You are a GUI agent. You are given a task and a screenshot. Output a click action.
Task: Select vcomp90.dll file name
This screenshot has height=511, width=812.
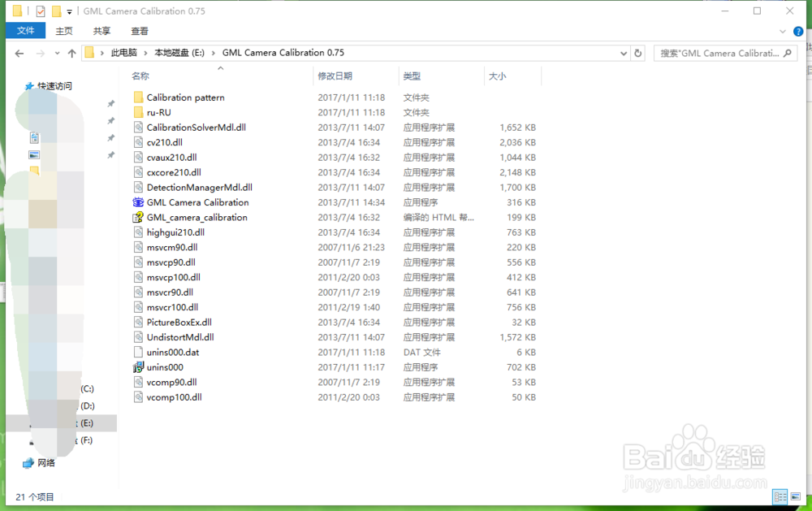[x=172, y=383]
